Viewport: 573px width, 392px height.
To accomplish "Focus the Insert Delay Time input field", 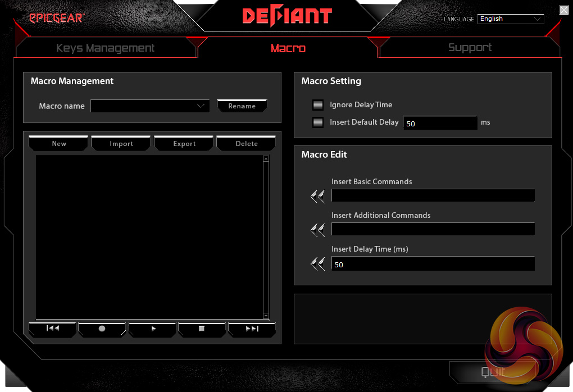I will (x=433, y=264).
